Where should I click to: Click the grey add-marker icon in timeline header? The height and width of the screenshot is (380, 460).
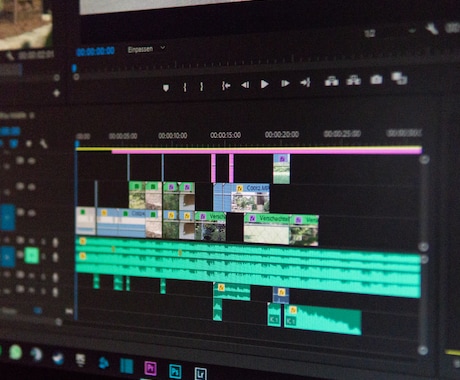pos(29,144)
